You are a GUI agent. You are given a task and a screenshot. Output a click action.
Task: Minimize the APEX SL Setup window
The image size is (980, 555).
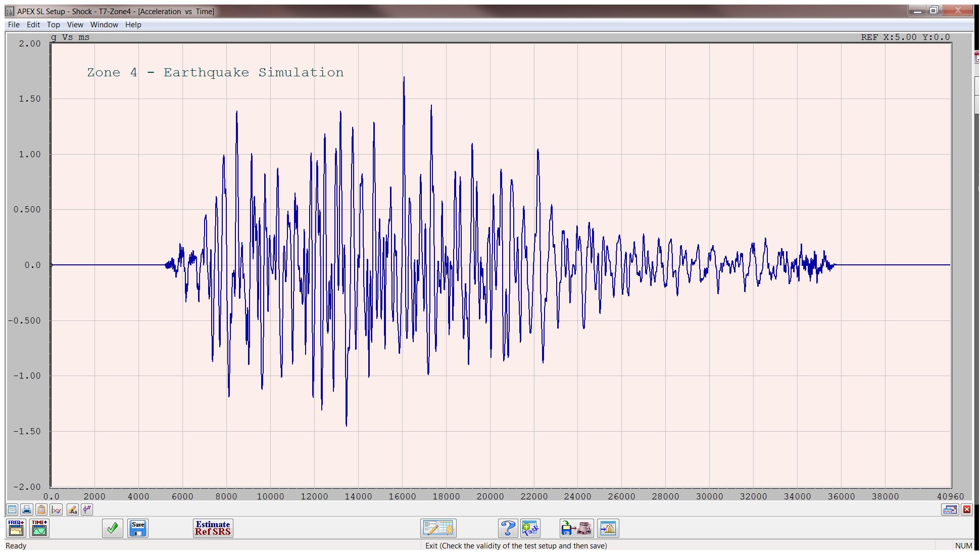(x=918, y=10)
